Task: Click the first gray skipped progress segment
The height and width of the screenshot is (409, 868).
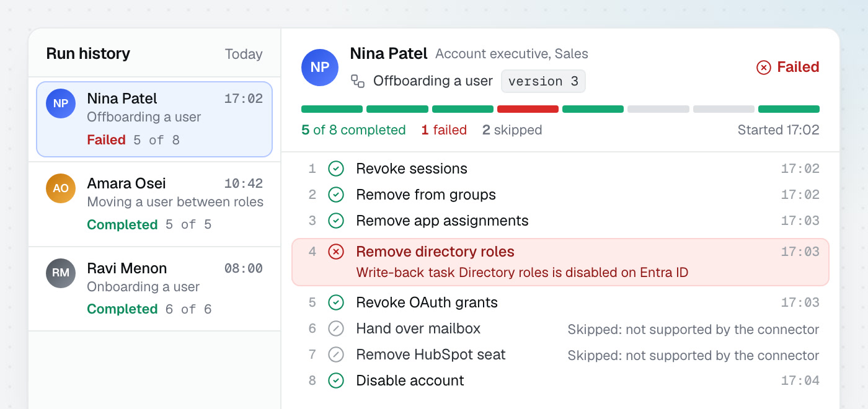Action: coord(658,109)
